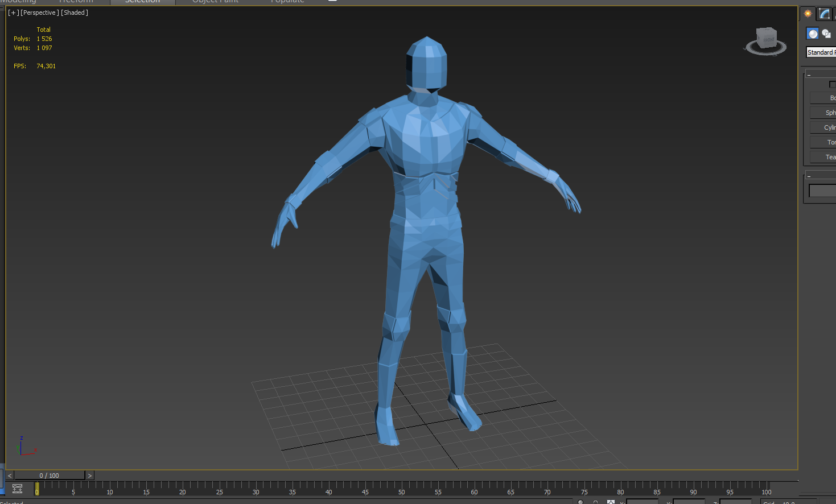836x504 pixels.
Task: Open the [Shaded] viewport shading menu
Action: coord(75,13)
